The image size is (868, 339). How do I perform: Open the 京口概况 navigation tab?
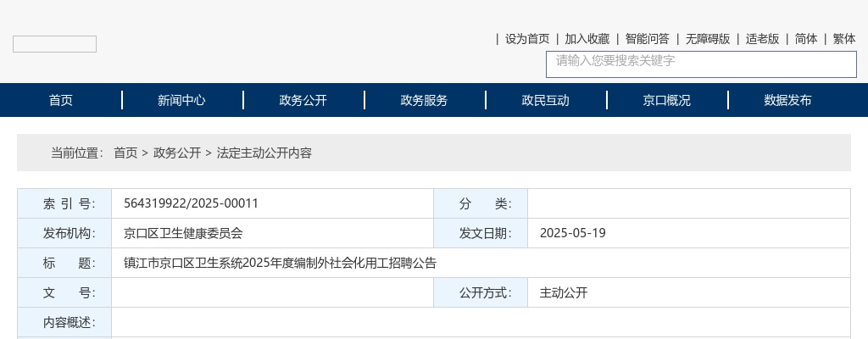click(667, 100)
